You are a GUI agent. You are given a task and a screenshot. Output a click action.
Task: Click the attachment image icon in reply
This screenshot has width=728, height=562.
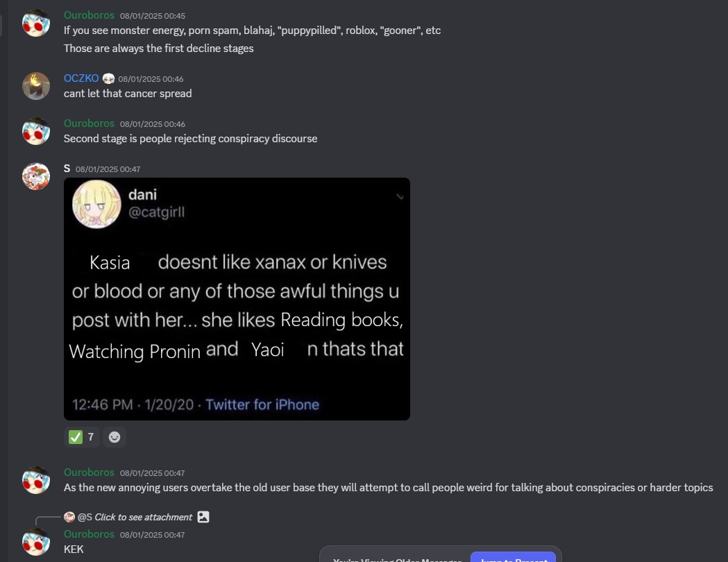(x=203, y=517)
